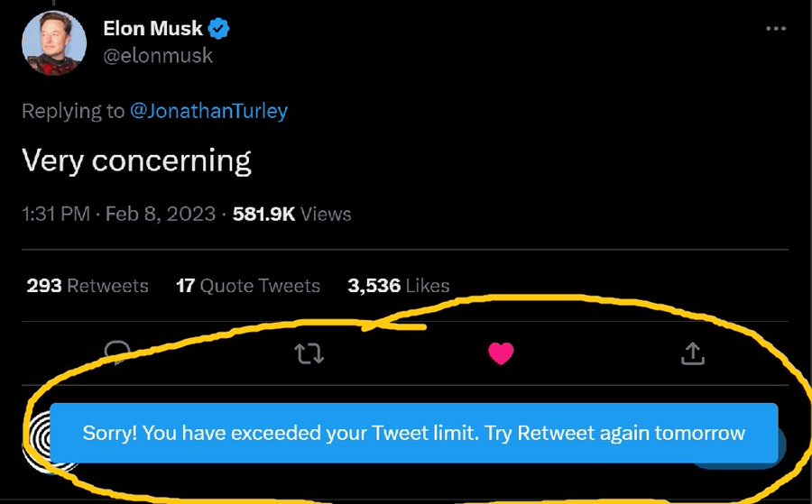Image resolution: width=812 pixels, height=504 pixels.
Task: Click the 1:31 PM Feb 8 timestamp
Action: tap(118, 215)
